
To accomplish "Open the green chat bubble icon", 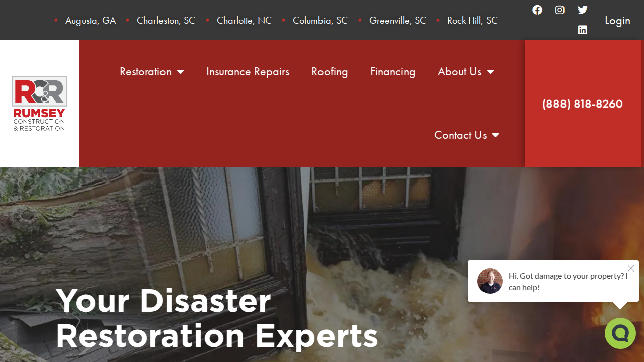I will coord(620,333).
